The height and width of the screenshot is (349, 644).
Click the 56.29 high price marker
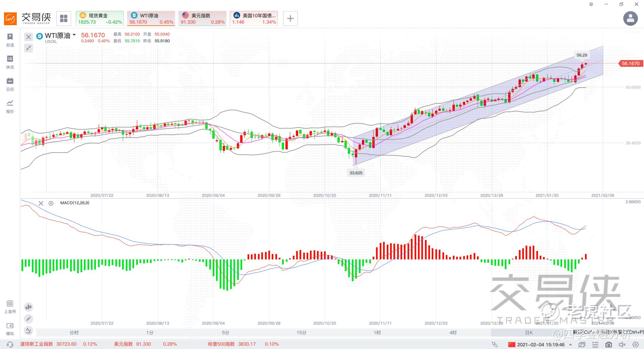pyautogui.click(x=582, y=55)
